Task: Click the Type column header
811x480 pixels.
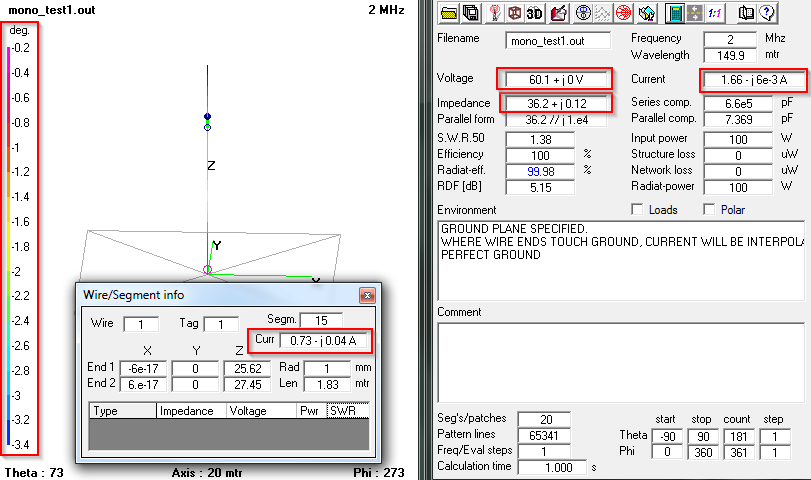Action: [123, 411]
